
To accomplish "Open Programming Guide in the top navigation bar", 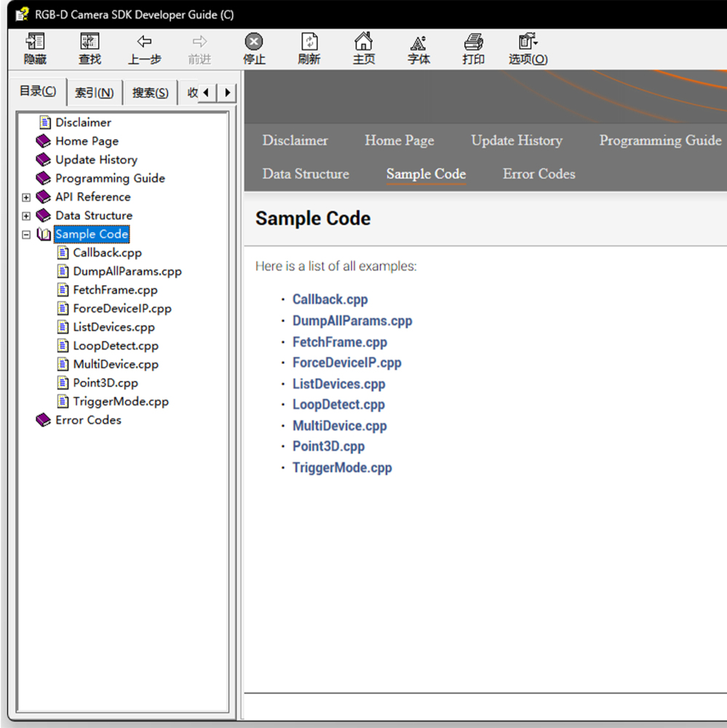I will [660, 141].
